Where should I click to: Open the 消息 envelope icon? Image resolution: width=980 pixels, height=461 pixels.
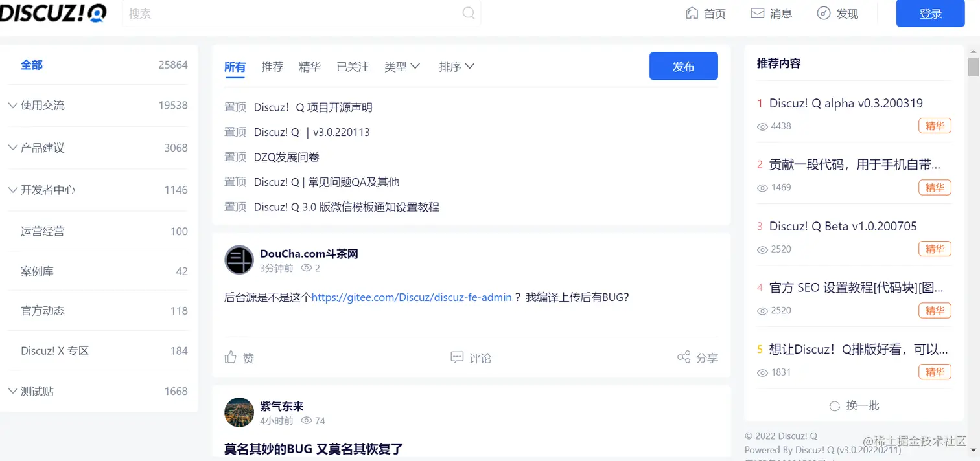pyautogui.click(x=757, y=13)
